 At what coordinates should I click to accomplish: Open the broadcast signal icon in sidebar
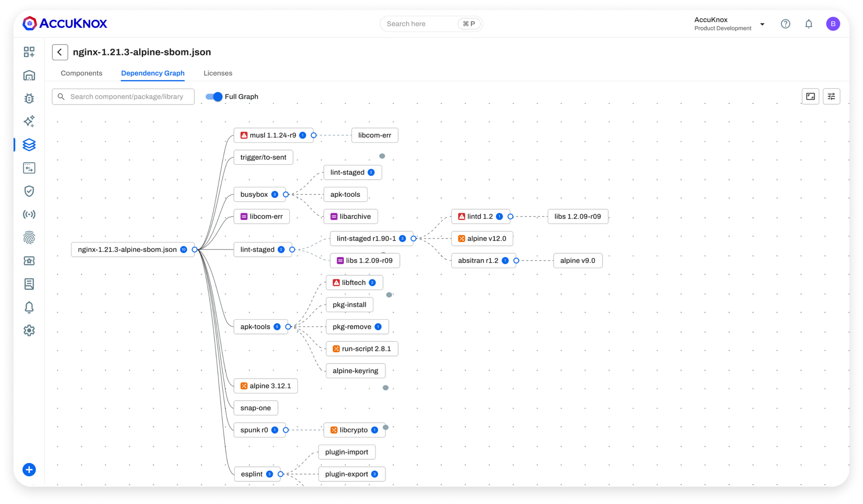pyautogui.click(x=29, y=215)
